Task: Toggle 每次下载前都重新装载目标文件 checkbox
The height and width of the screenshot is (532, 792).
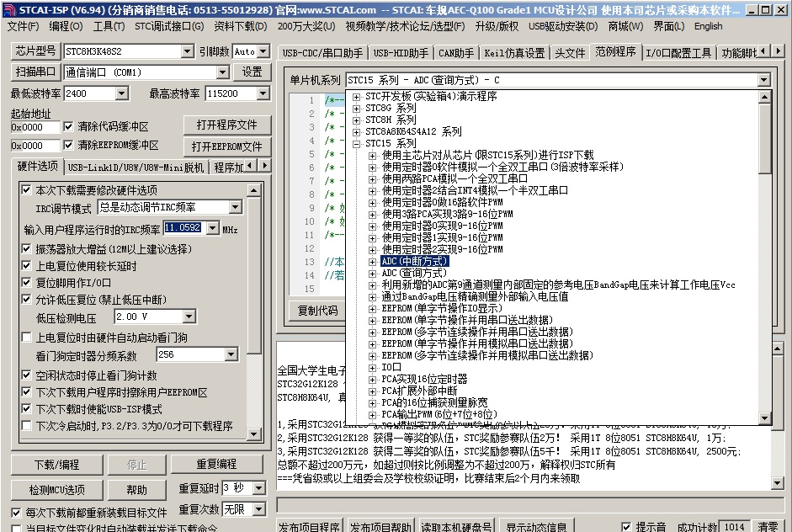Action: pyautogui.click(x=16, y=513)
